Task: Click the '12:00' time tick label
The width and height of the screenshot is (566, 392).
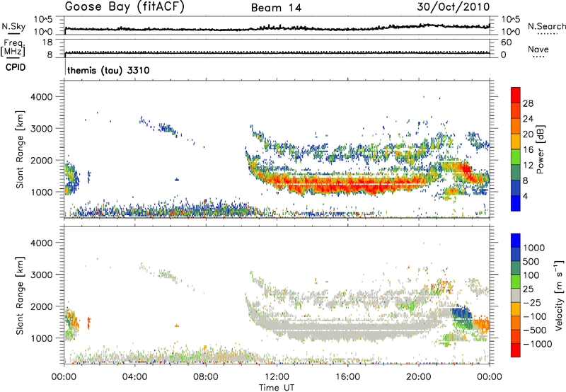Action: 277,377
